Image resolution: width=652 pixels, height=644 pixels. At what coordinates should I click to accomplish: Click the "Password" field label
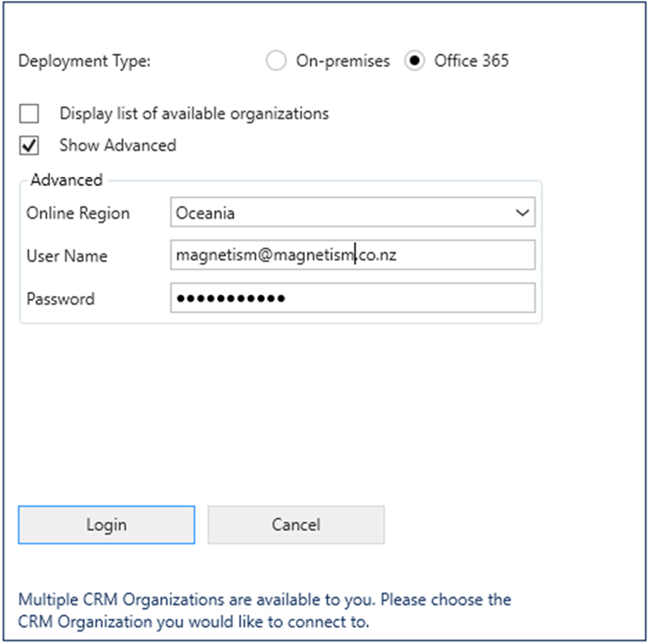(x=60, y=299)
